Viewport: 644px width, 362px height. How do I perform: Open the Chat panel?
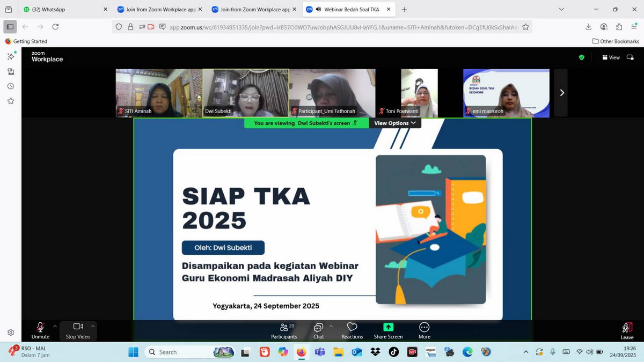coord(318,330)
